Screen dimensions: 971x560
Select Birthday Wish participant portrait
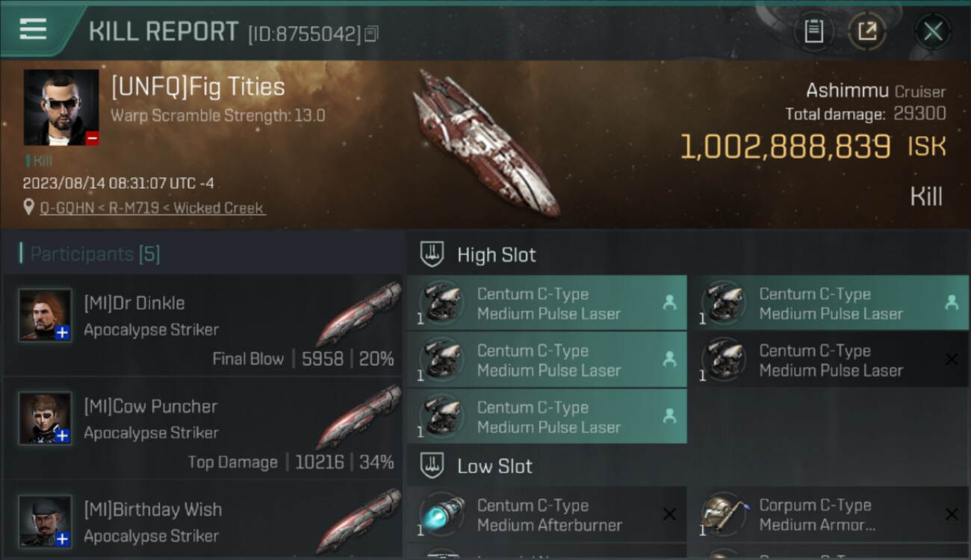[46, 520]
